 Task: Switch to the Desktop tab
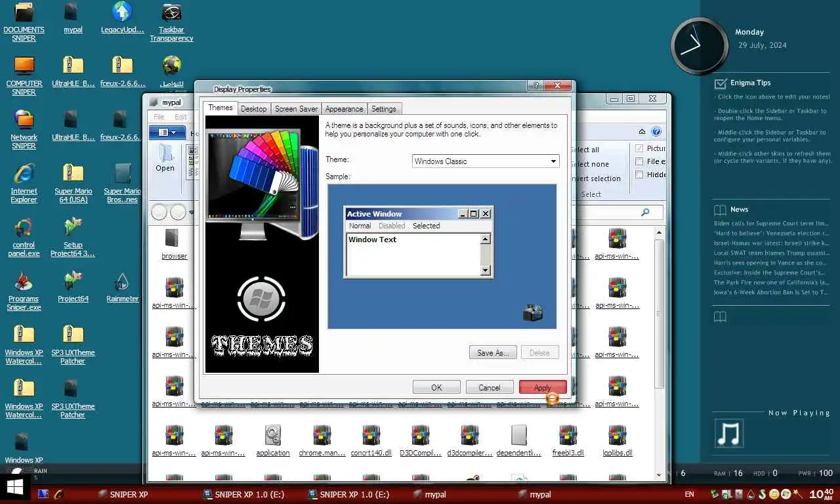click(x=253, y=109)
